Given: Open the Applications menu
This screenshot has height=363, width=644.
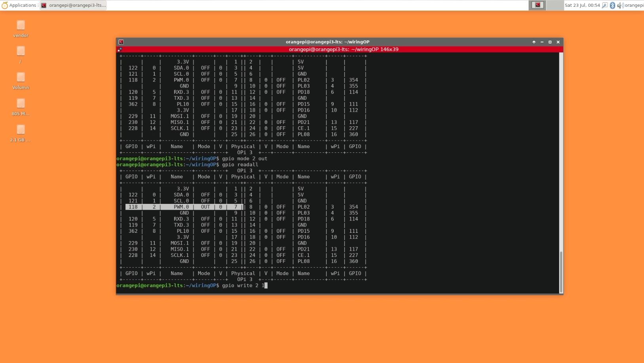Looking at the screenshot, I should 19,5.
